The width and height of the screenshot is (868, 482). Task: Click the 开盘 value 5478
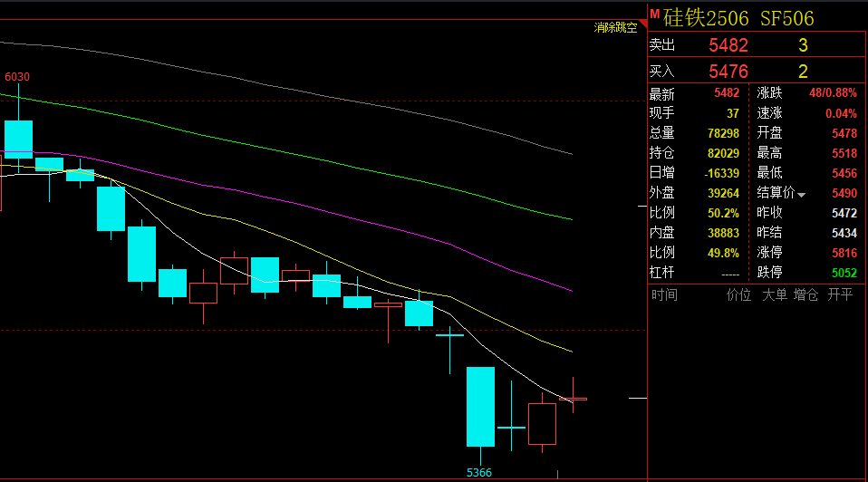tap(844, 133)
